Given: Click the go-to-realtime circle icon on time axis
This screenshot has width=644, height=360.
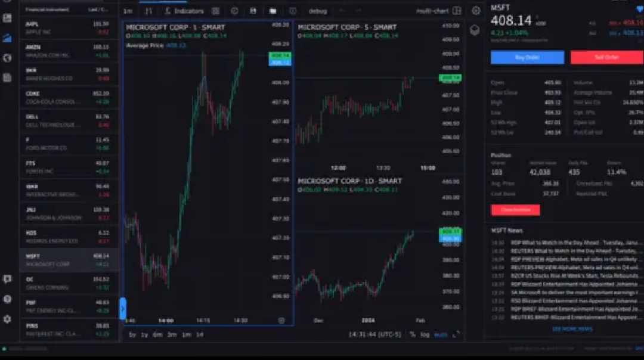Looking at the screenshot, I should click(281, 320).
